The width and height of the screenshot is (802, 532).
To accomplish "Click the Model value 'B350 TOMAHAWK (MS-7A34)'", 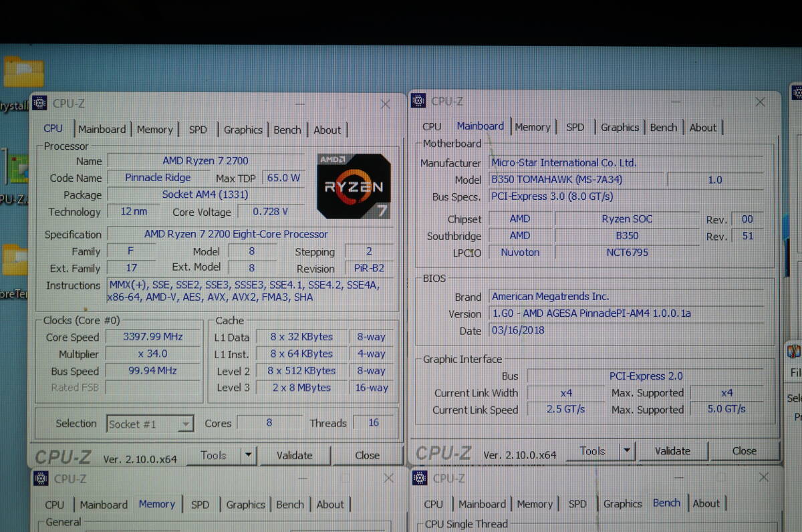I will 577,180.
